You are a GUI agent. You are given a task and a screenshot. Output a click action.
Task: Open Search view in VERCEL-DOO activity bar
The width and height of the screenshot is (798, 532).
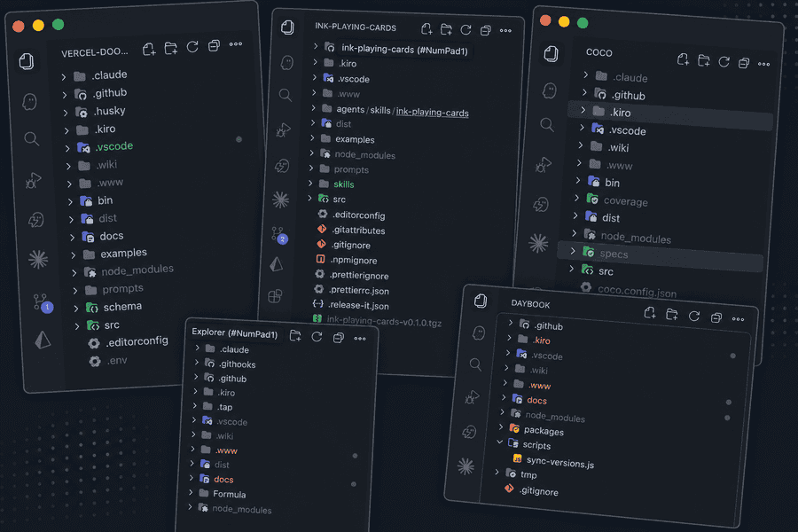(x=32, y=138)
